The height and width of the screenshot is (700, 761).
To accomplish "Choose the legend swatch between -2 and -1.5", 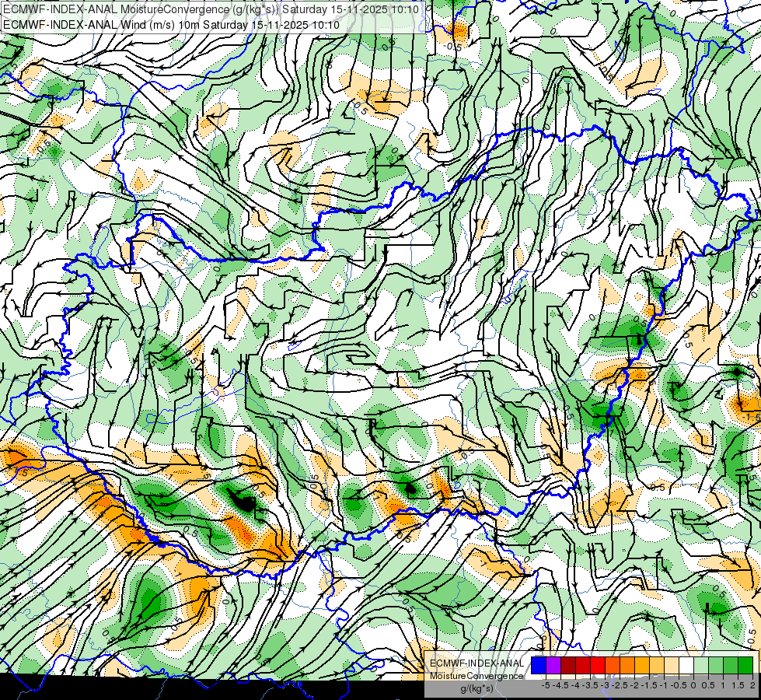I will tap(642, 665).
